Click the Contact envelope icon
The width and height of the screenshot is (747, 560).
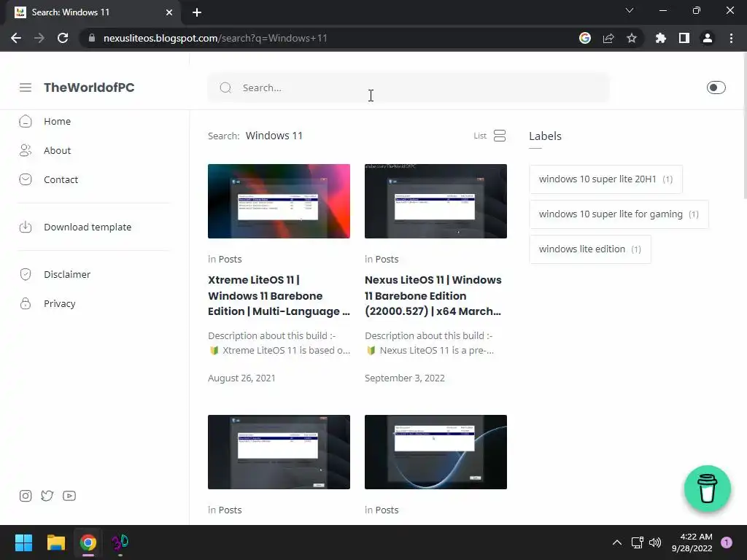[x=26, y=179]
